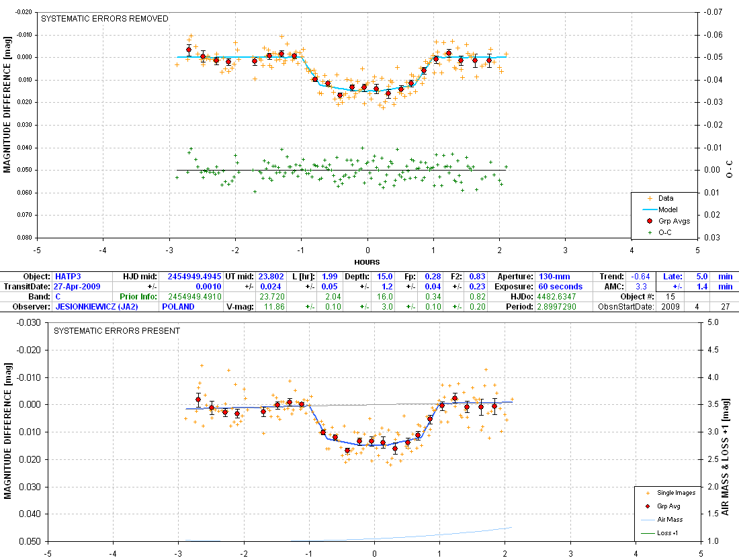This screenshot has height=560, width=739.
Task: Click the UT mid value '23.802'
Action: tap(271, 277)
